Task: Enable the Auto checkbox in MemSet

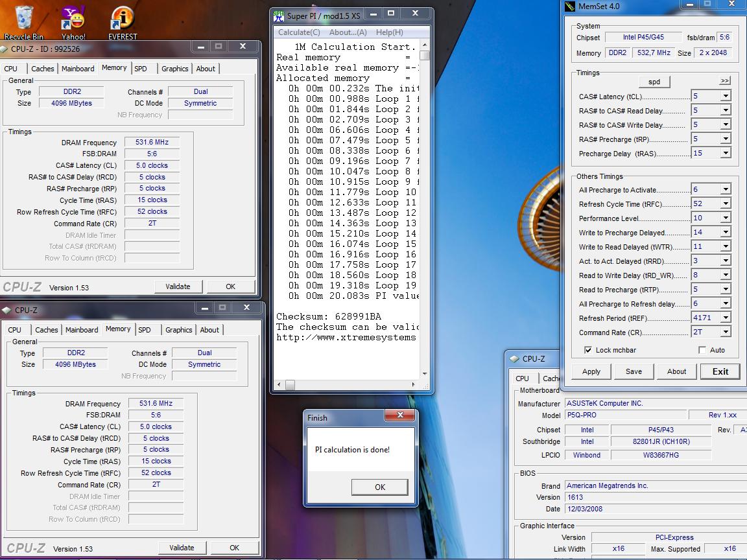Action: pyautogui.click(x=702, y=350)
